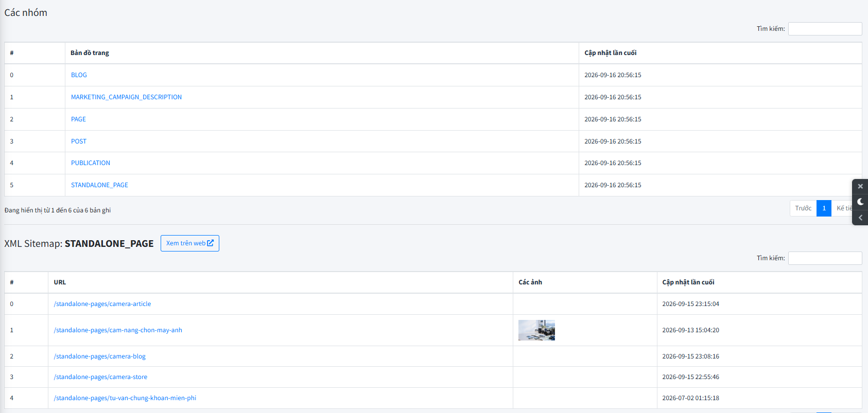The width and height of the screenshot is (868, 413).
Task: Click the 'Các nhóm' heading
Action: tap(26, 13)
